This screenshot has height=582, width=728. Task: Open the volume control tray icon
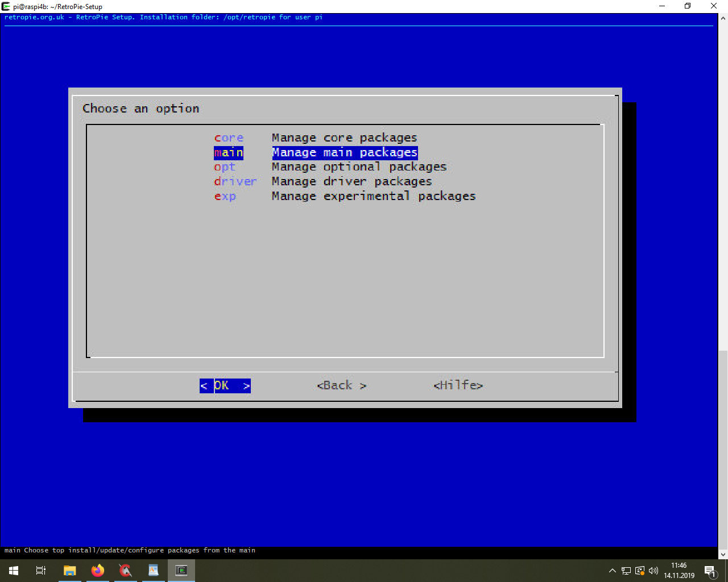coord(653,571)
